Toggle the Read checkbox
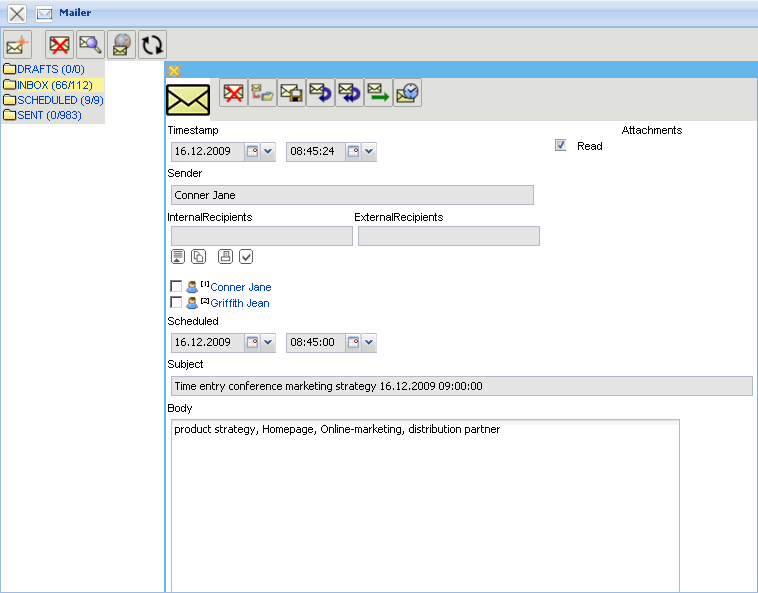The height and width of the screenshot is (593, 758). click(561, 146)
